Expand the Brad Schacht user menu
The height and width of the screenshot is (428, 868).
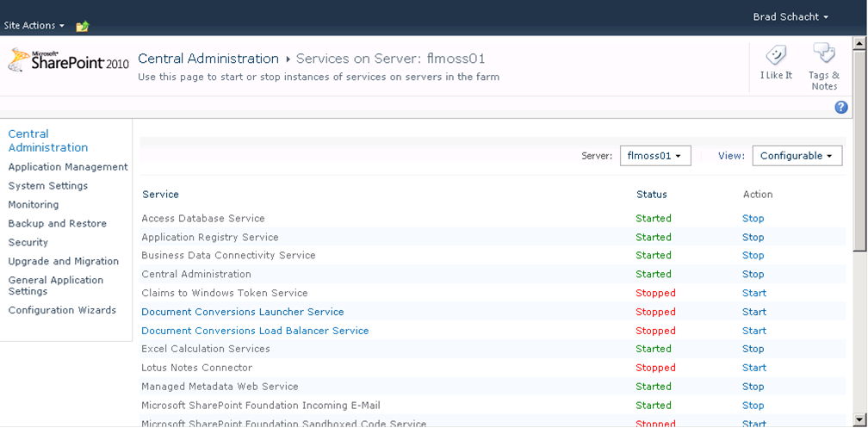pos(790,16)
